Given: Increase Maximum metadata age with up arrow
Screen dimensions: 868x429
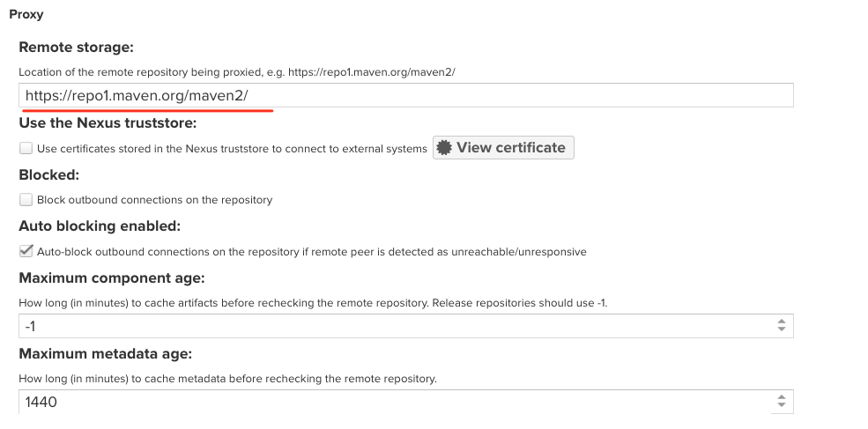Looking at the screenshot, I should pyautogui.click(x=781, y=397).
